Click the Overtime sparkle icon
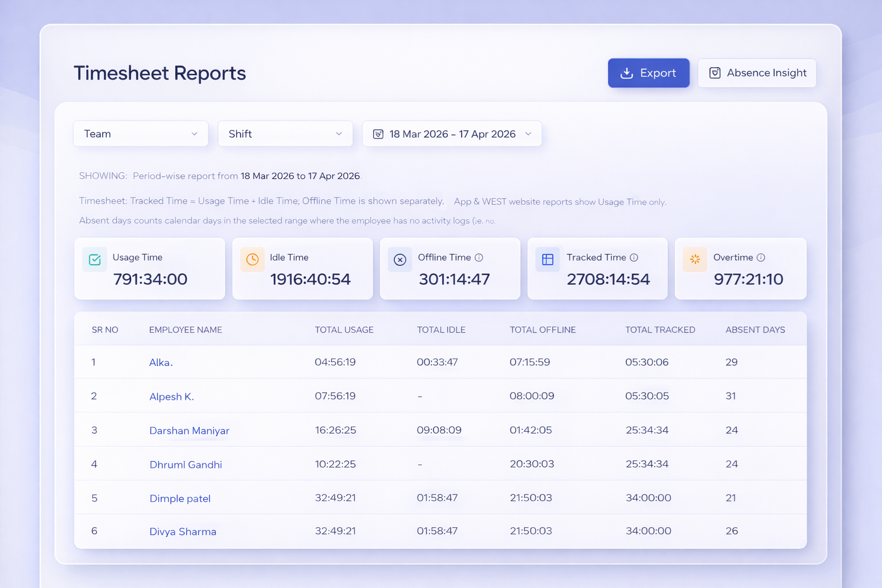Viewport: 882px width, 588px height. (695, 260)
